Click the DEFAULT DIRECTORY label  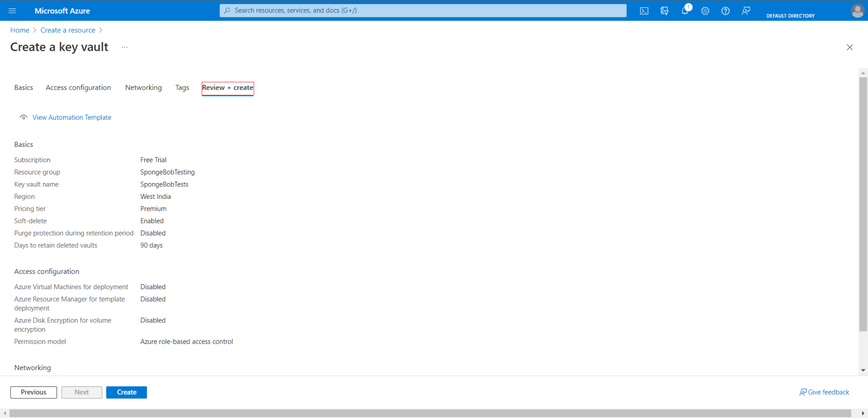791,16
